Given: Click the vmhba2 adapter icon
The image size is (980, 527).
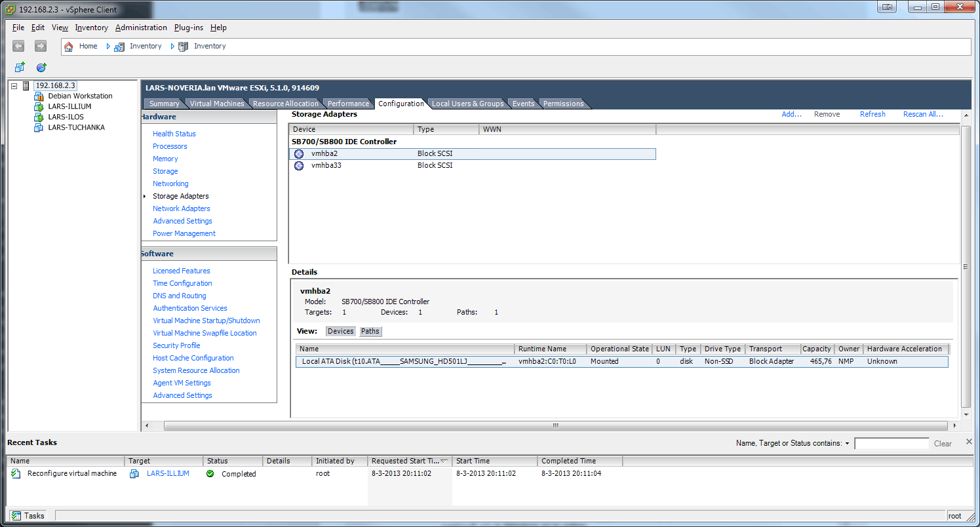Looking at the screenshot, I should [x=299, y=154].
